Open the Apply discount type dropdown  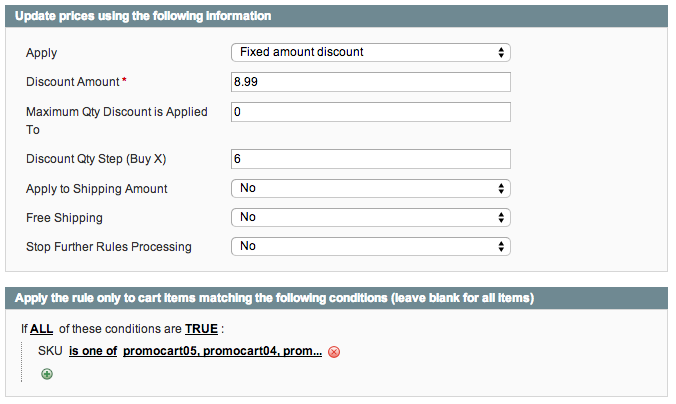click(x=371, y=52)
